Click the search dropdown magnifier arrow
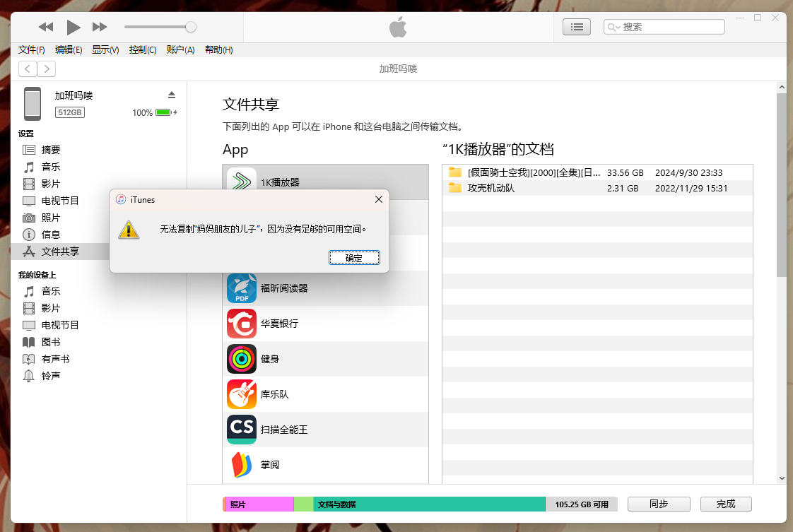 (613, 27)
